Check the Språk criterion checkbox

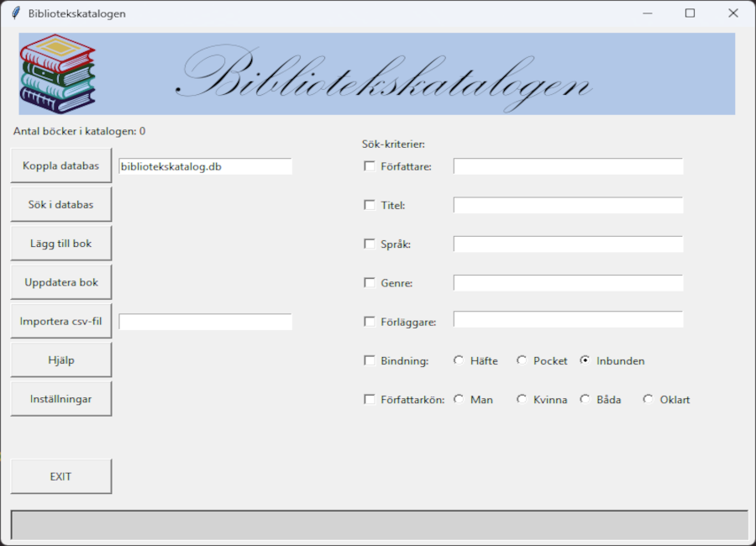pyautogui.click(x=370, y=244)
